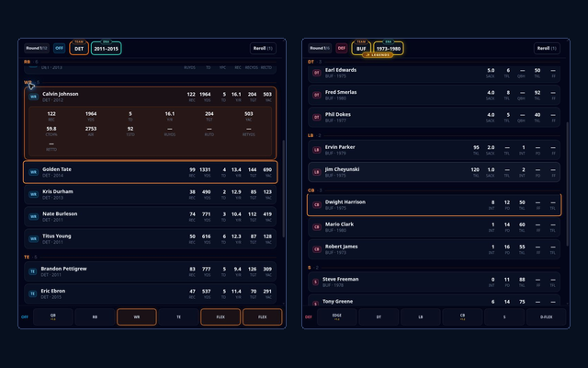Select the QB roster slot
The image size is (588, 368).
pyautogui.click(x=53, y=316)
